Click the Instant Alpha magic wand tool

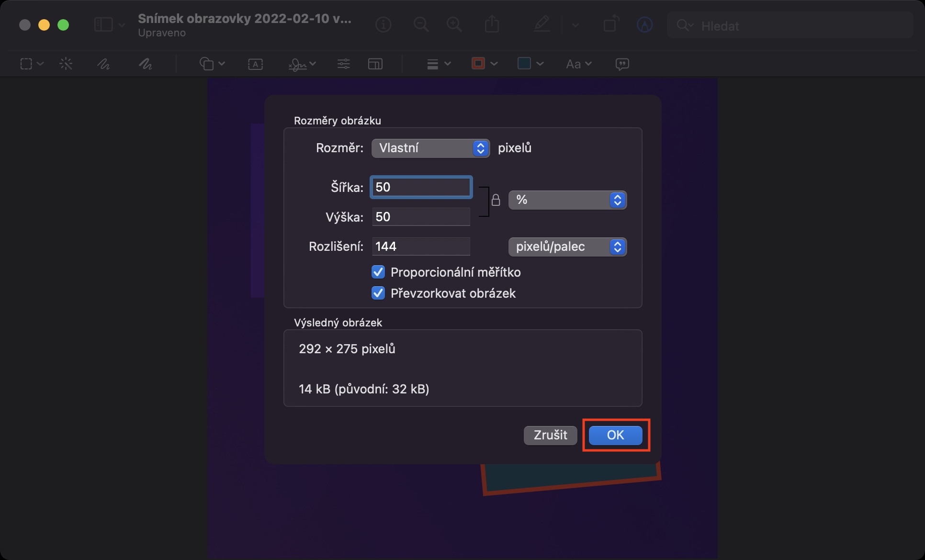pyautogui.click(x=66, y=64)
